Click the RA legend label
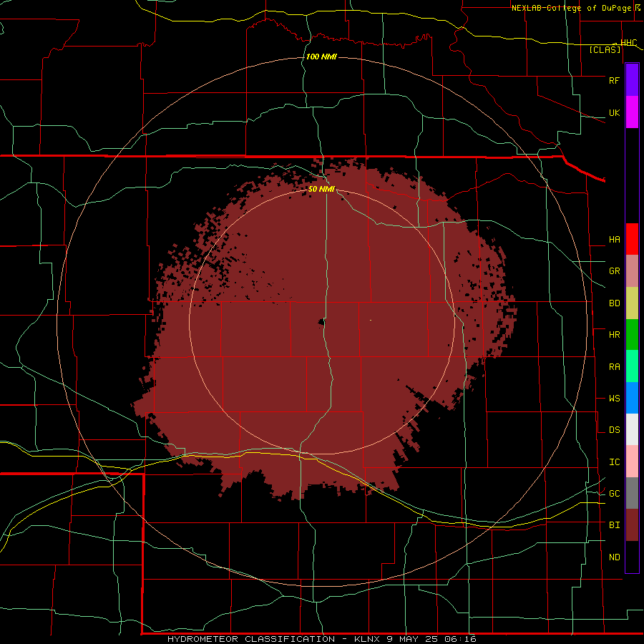 pyautogui.click(x=614, y=367)
